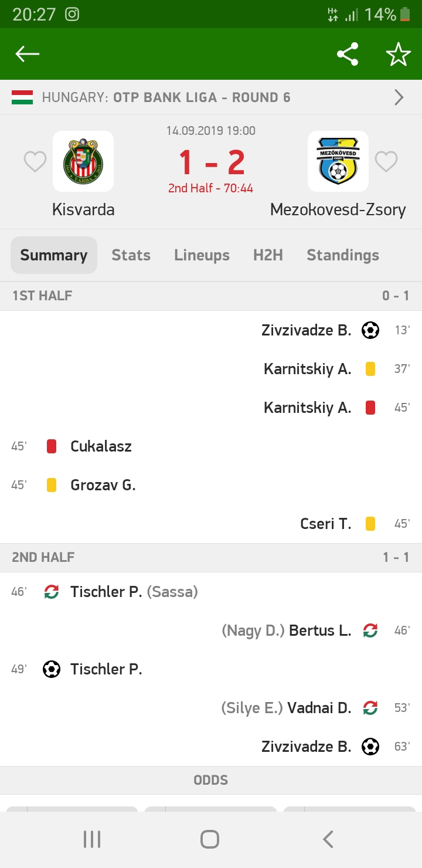Open Tischler P. goal entry at 49'
This screenshot has height=868, width=422.
pos(106,669)
